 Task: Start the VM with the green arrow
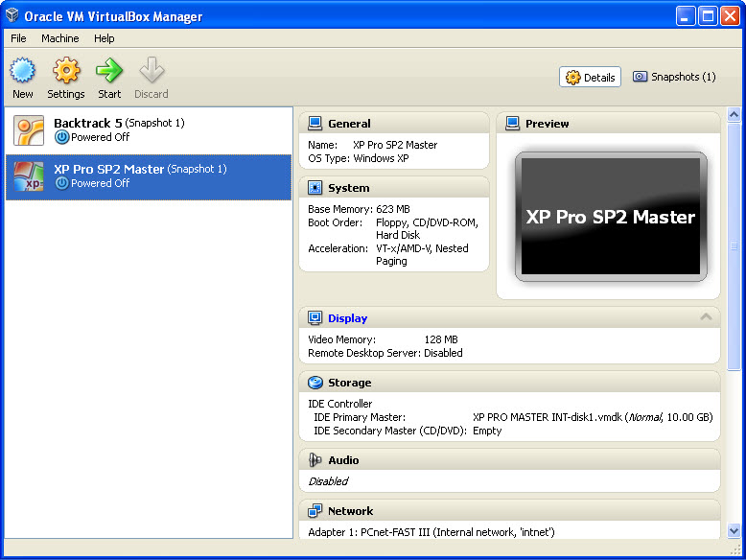[x=109, y=72]
